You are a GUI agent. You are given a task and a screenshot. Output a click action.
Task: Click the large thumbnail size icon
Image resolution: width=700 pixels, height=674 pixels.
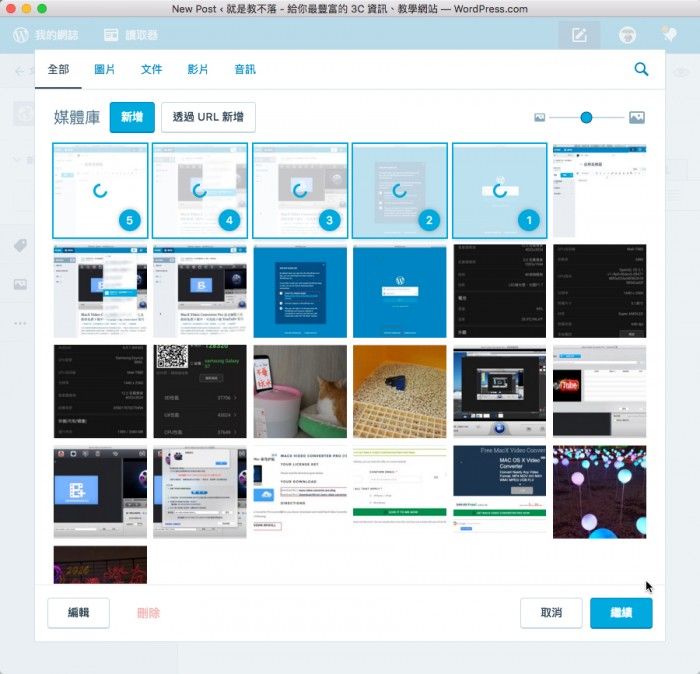pos(637,117)
